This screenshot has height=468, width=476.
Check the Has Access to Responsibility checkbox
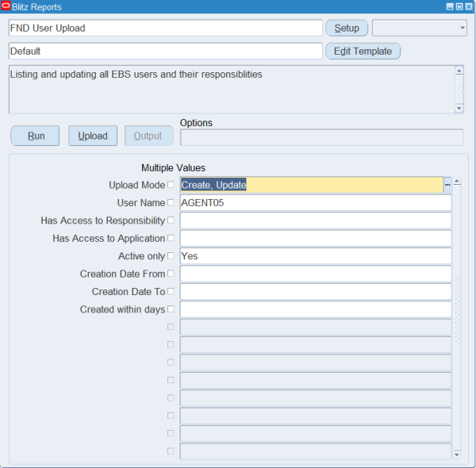[x=171, y=220]
